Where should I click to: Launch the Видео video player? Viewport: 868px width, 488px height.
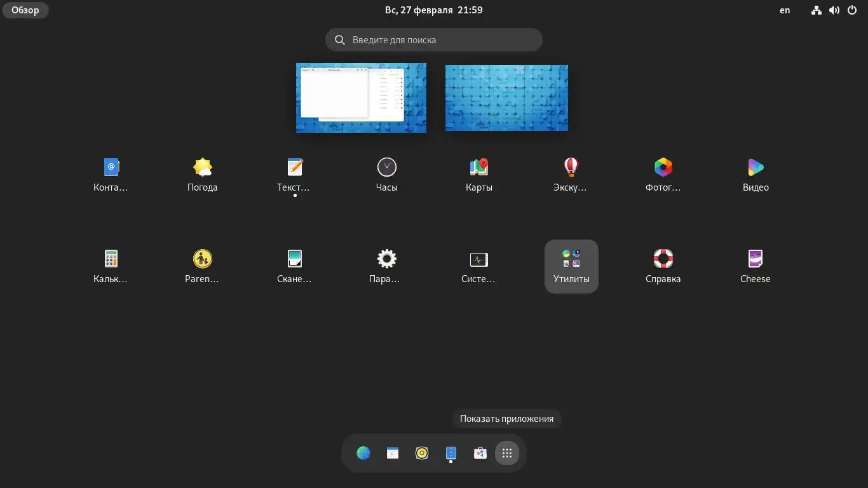tap(756, 175)
